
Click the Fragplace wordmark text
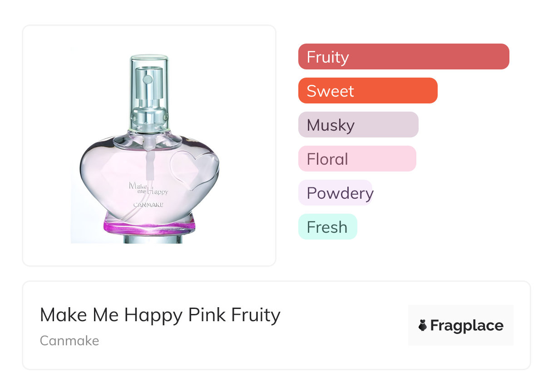[467, 326]
